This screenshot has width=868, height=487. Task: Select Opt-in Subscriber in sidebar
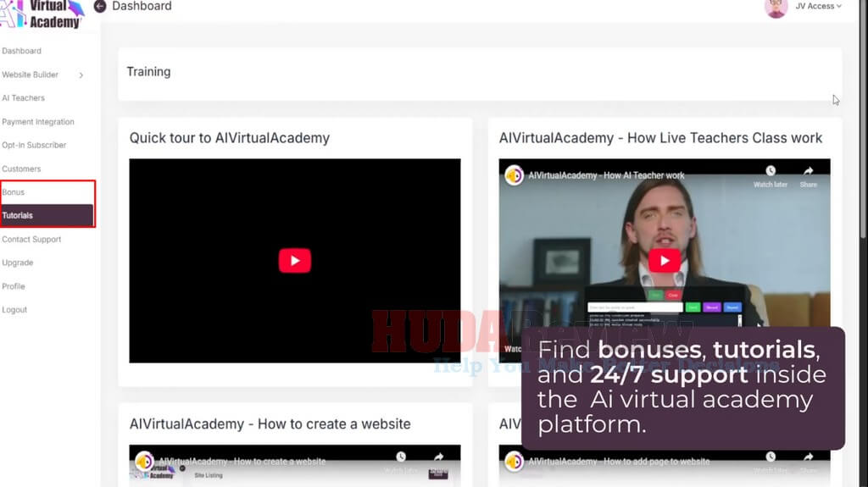click(x=34, y=145)
